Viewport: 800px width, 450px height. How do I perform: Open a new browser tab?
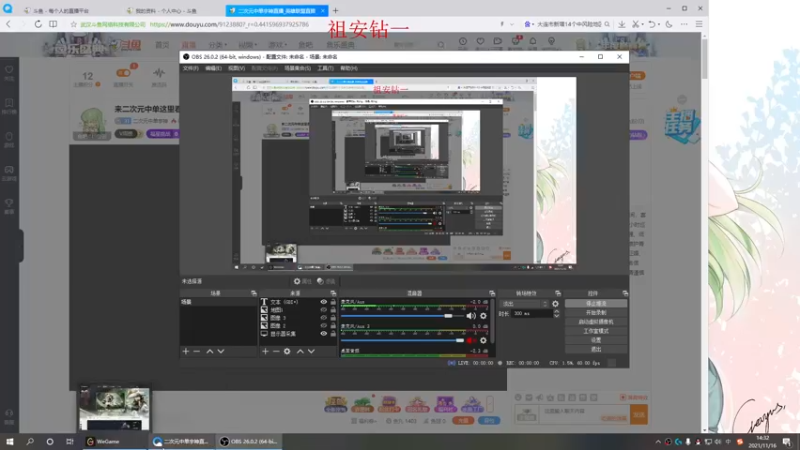coord(335,10)
